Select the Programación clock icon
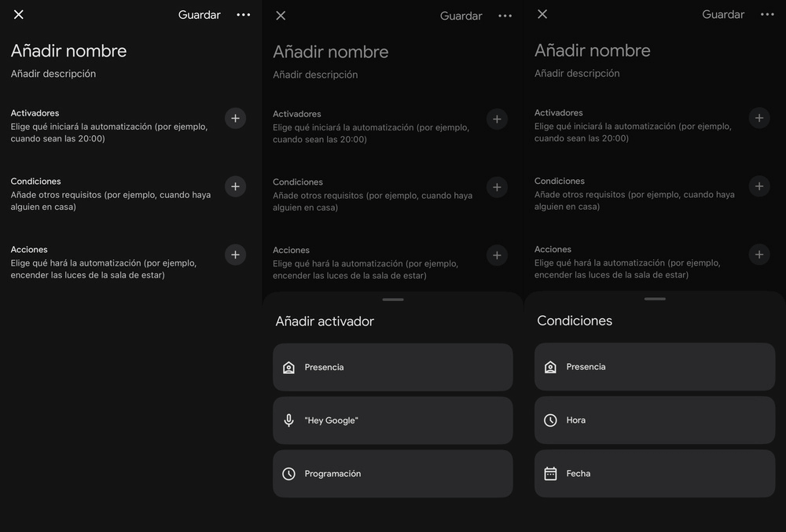 [288, 473]
